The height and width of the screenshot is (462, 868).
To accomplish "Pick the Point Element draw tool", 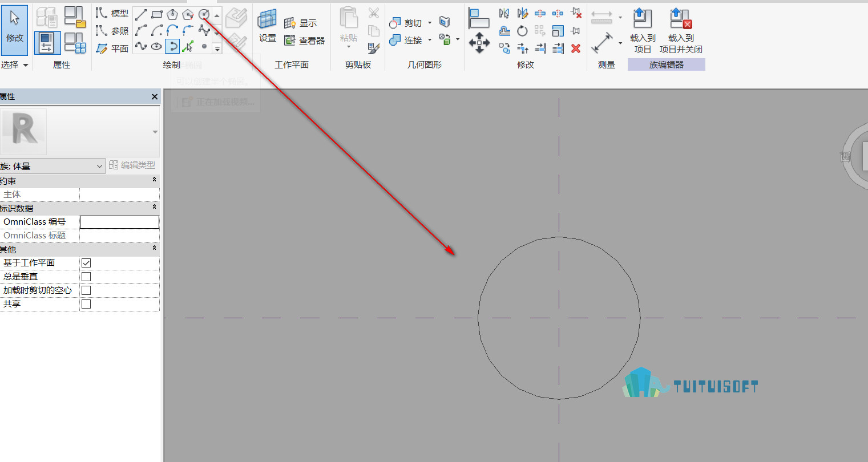I will coord(204,46).
